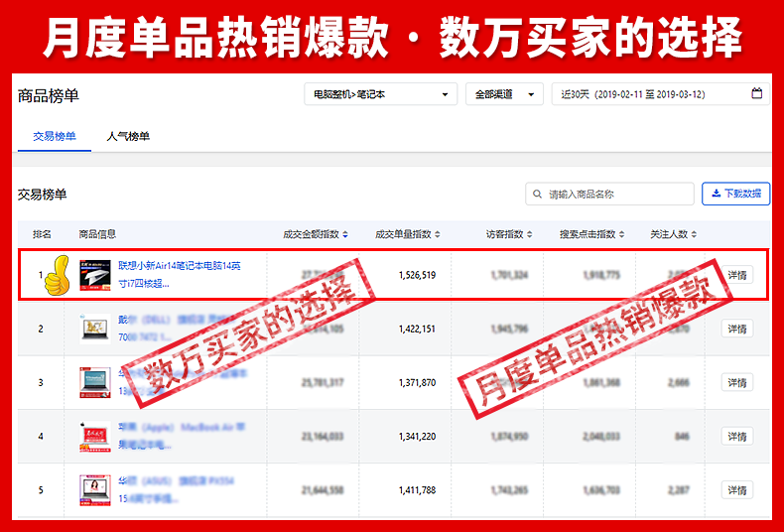Screen dimensions: 784x532
Task: Sort by 关注人数 column
Action: tap(673, 234)
